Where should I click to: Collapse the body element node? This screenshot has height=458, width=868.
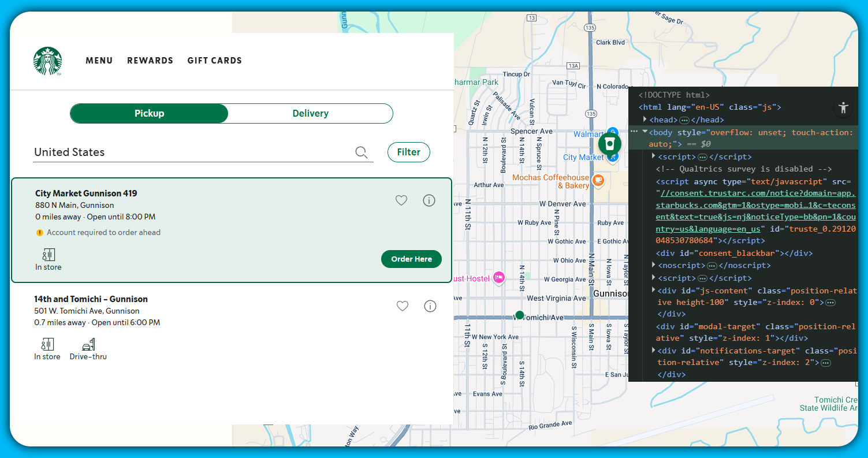[645, 132]
